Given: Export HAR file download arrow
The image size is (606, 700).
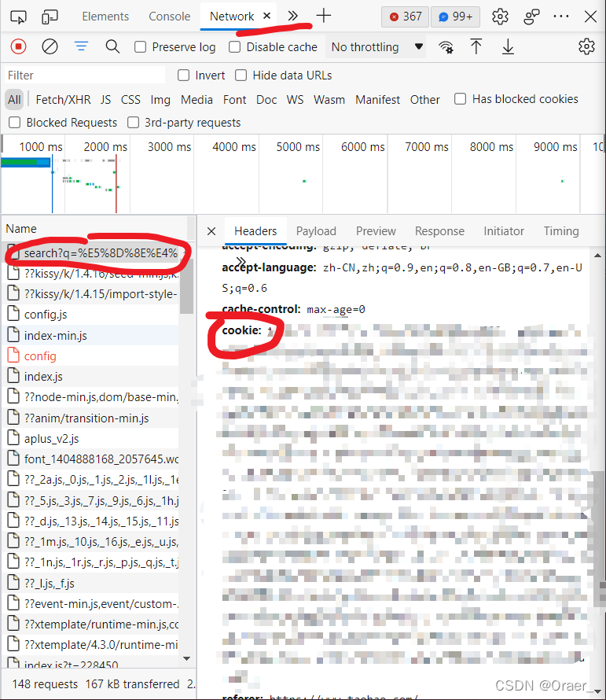Looking at the screenshot, I should [508, 46].
